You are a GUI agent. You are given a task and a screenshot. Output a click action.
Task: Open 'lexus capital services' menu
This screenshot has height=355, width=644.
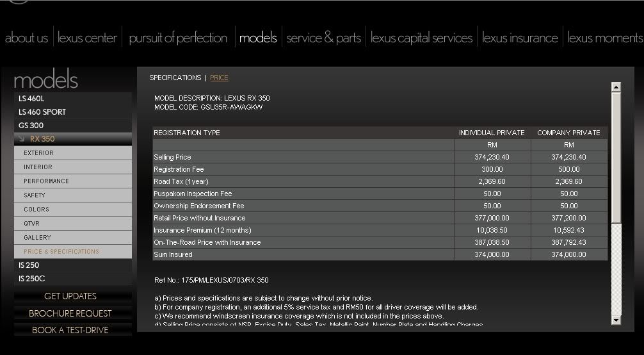pos(421,38)
